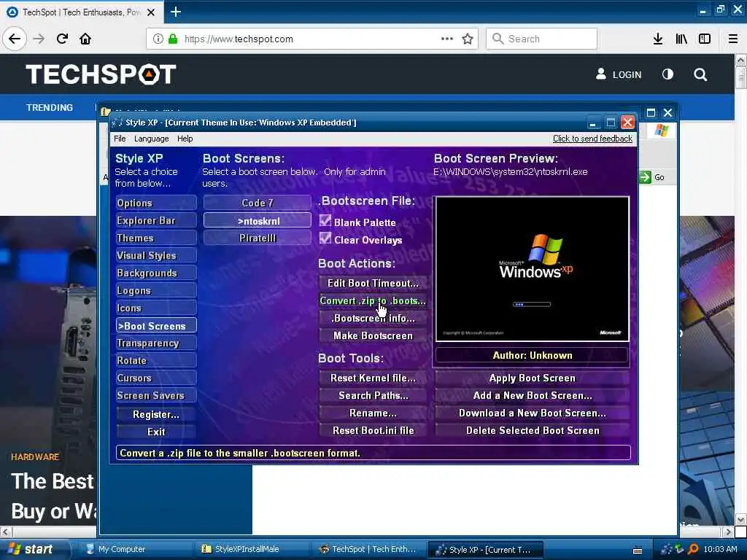Click Rename... boot tool button

click(x=373, y=413)
